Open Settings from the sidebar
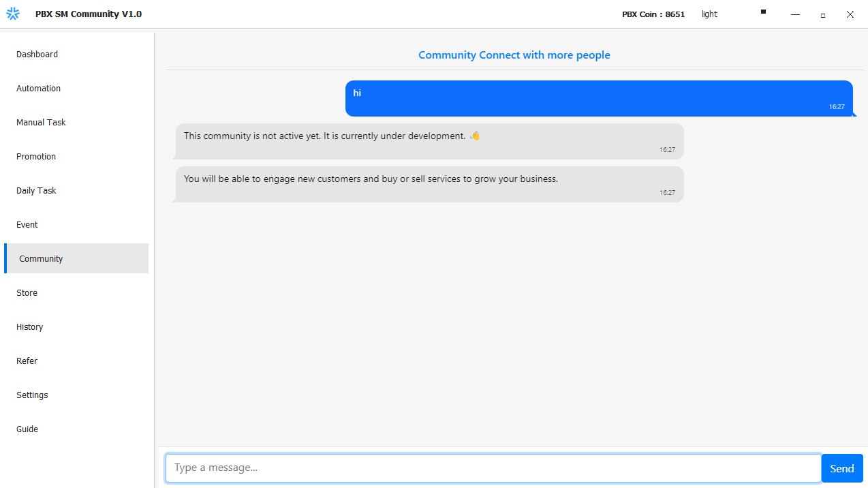Screen dimensions: 868x488 pos(33,395)
